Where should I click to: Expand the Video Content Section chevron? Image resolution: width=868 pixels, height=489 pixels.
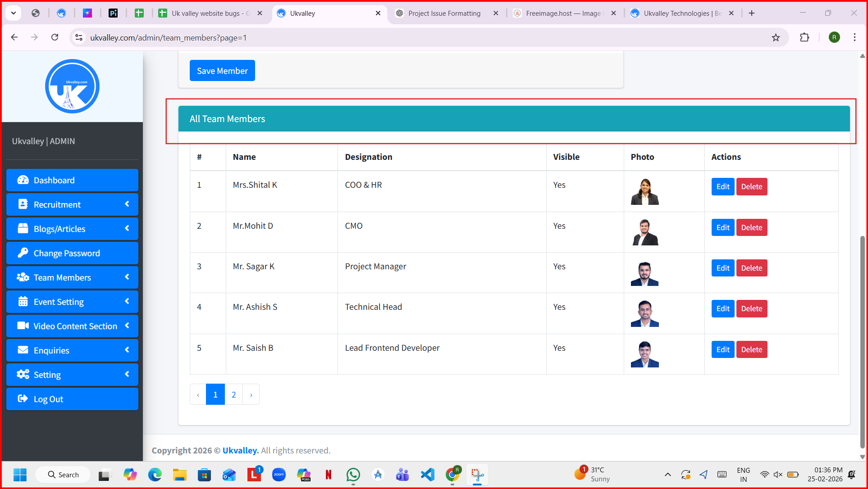click(127, 326)
